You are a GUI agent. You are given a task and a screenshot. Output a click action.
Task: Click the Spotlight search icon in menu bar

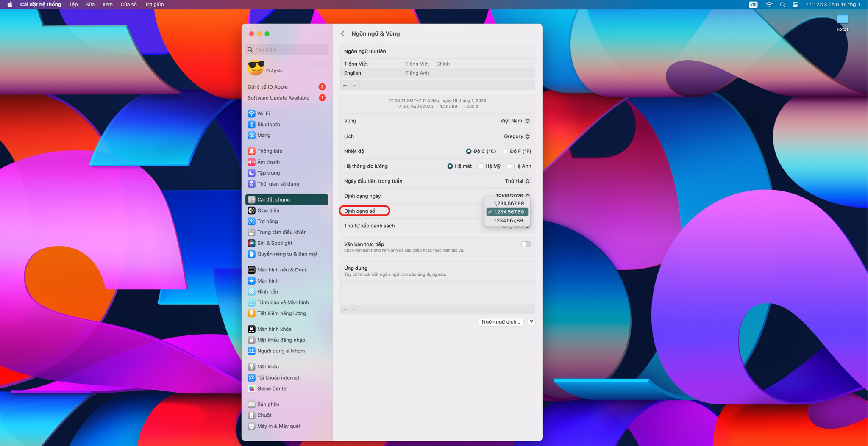tap(782, 5)
